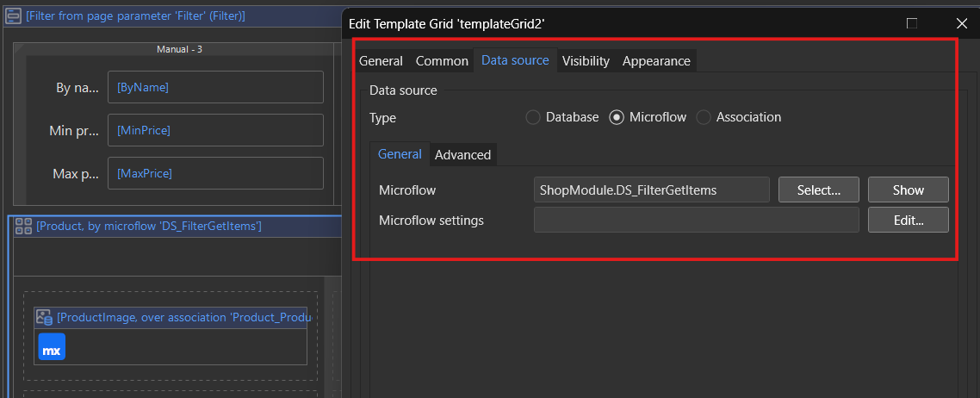
Task: Click Edit... for Microflow settings
Action: coord(909,220)
